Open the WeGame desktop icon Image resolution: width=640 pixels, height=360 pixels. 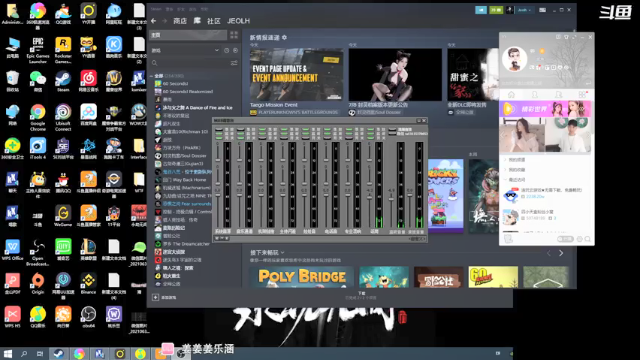point(63,216)
